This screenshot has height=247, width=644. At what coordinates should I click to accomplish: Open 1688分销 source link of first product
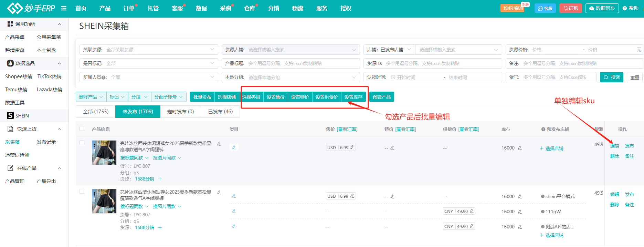(x=145, y=179)
